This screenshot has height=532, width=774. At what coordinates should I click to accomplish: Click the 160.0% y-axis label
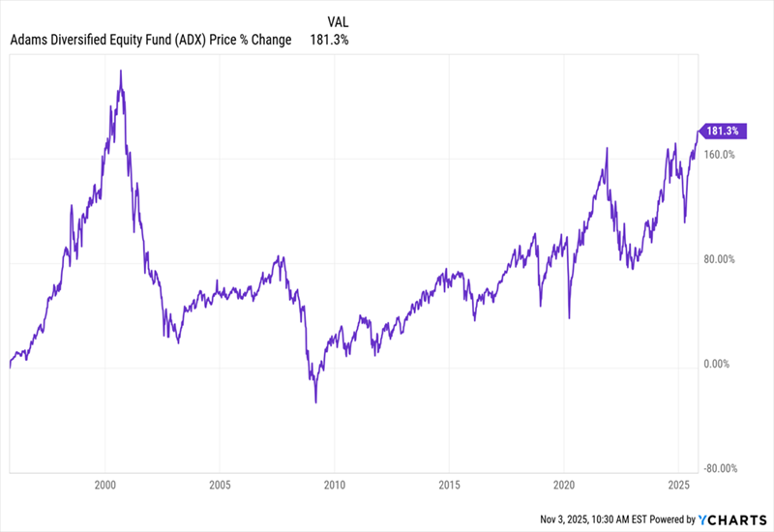tap(720, 155)
